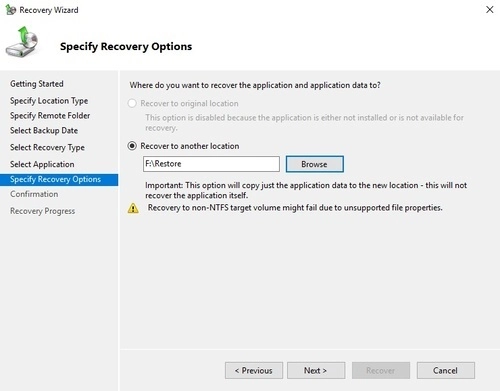Open the Specify Location Type step
The height and width of the screenshot is (391, 500).
tap(49, 101)
